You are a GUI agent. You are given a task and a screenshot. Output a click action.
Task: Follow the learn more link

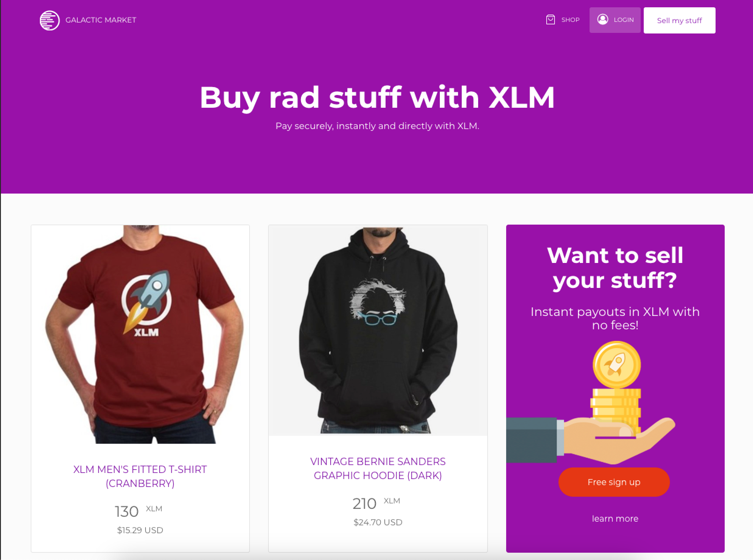(615, 519)
